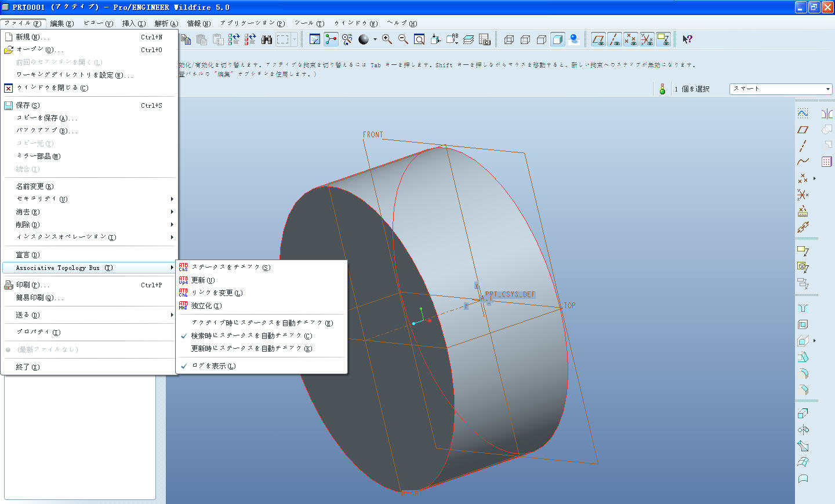Toggle orient mode icon
The image size is (835, 504).
click(347, 39)
